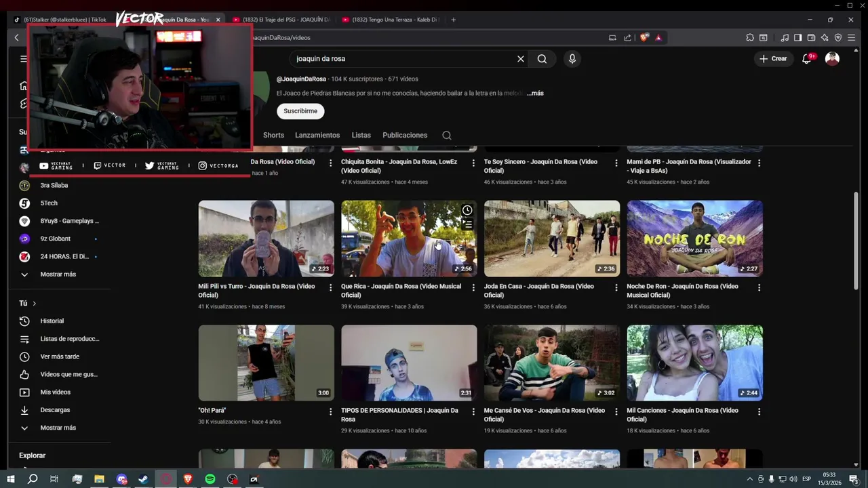Open a new browser tab
868x488 pixels.
point(454,20)
